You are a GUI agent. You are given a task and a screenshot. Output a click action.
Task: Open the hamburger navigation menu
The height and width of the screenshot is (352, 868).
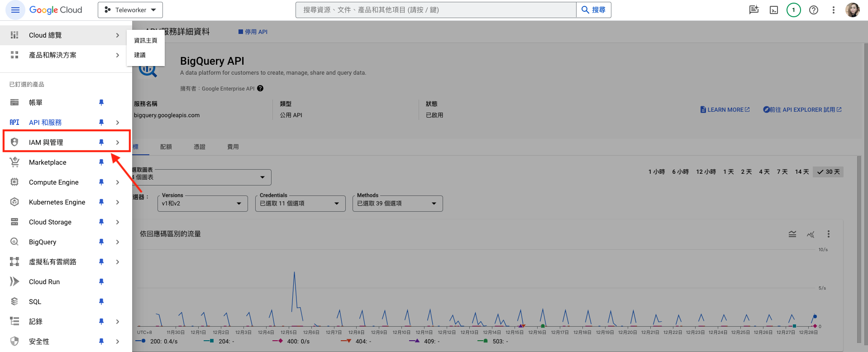click(x=15, y=10)
